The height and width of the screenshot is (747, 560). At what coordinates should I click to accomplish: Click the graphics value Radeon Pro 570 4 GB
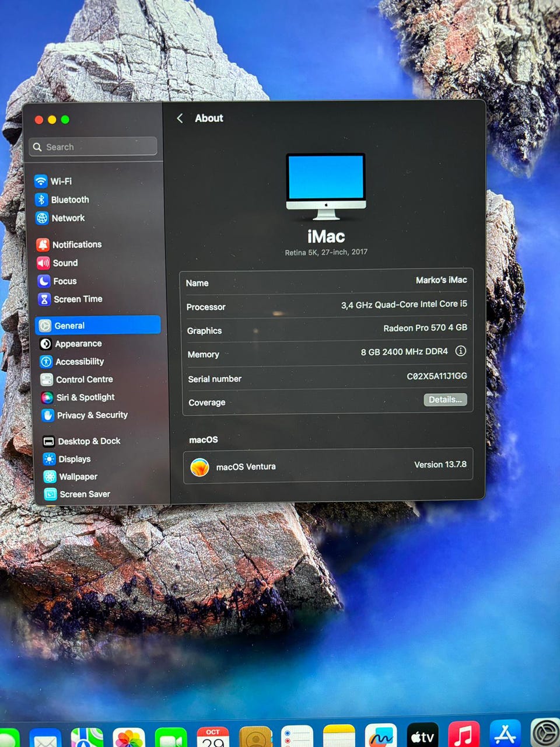[x=425, y=328]
